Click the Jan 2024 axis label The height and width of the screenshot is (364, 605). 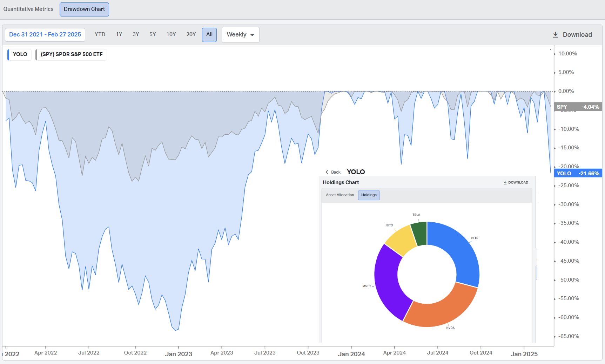click(x=351, y=354)
